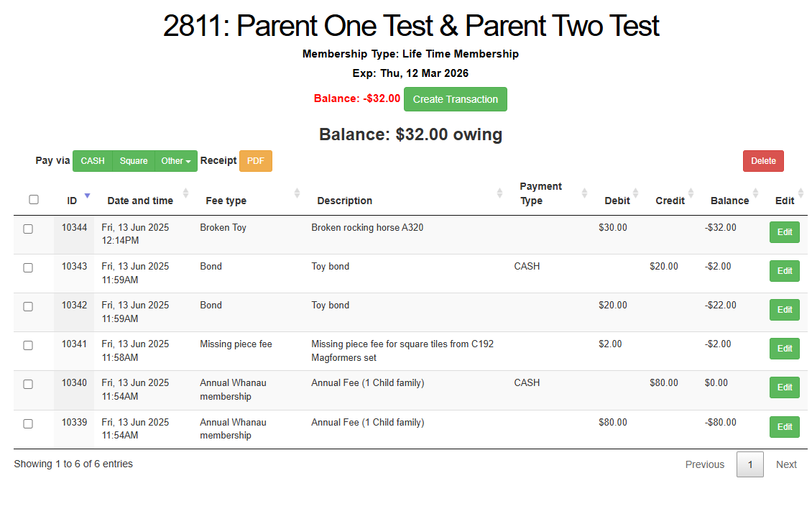This screenshot has width=812, height=514.
Task: Download receipt as PDF
Action: pos(256,161)
